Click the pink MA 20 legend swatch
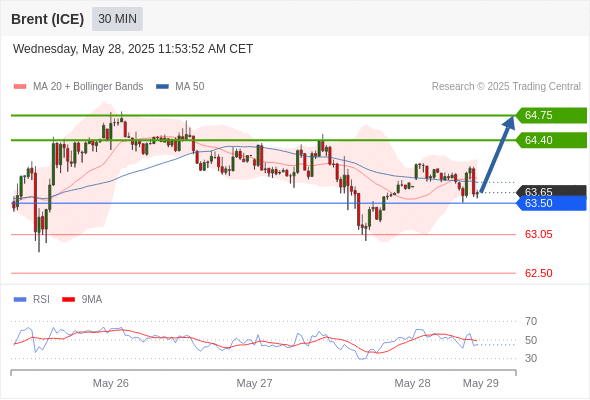This screenshot has height=400, width=590. point(20,87)
